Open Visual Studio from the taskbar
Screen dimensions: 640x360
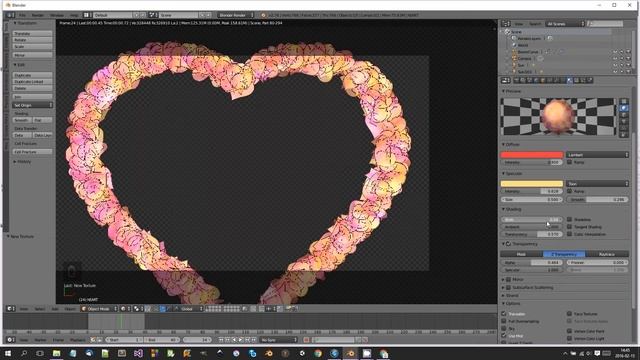pyautogui.click(x=138, y=353)
